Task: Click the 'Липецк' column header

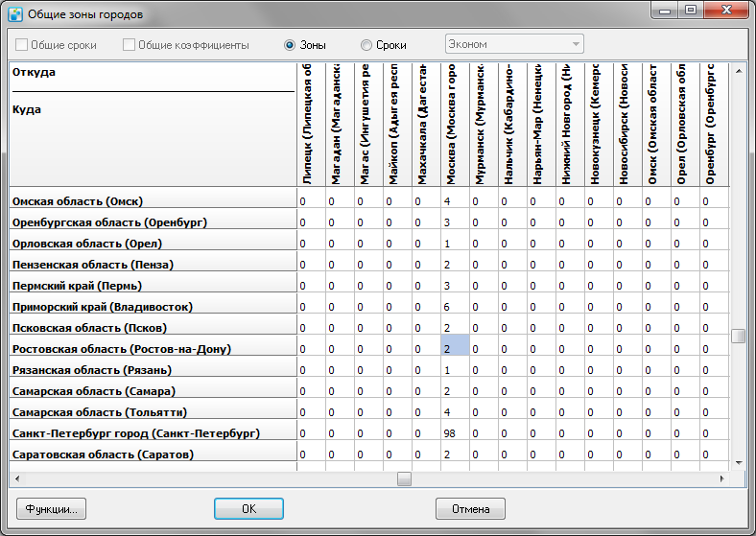Action: (x=311, y=125)
